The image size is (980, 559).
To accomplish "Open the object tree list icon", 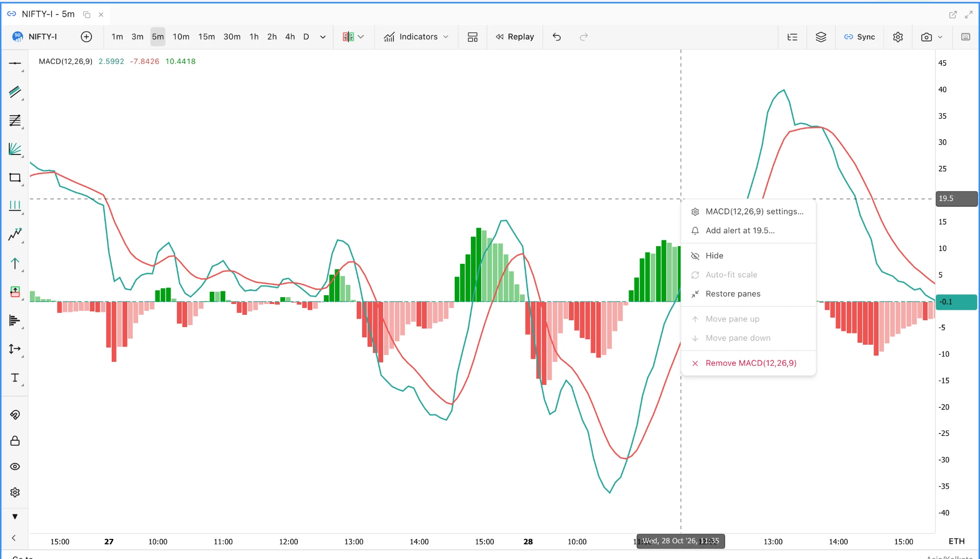I will pyautogui.click(x=792, y=37).
